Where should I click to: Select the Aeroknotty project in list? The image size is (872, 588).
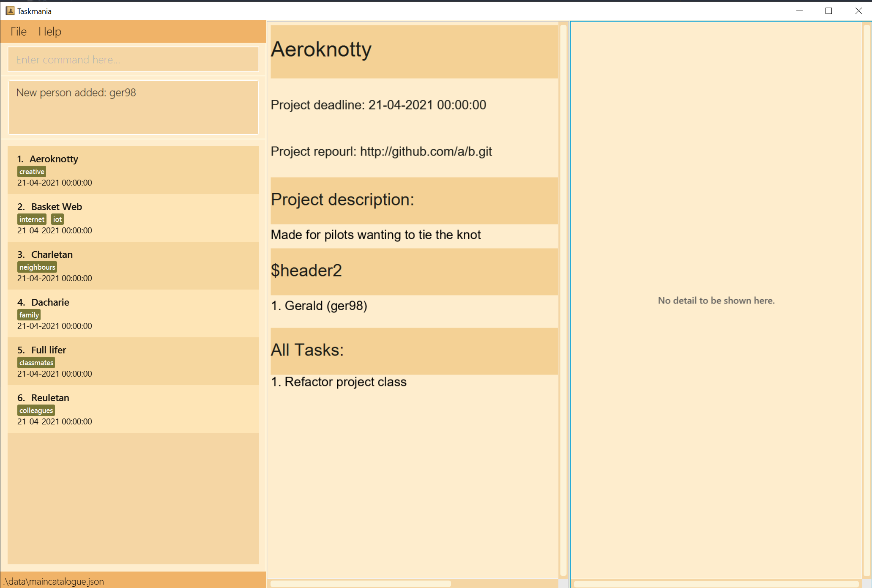133,170
